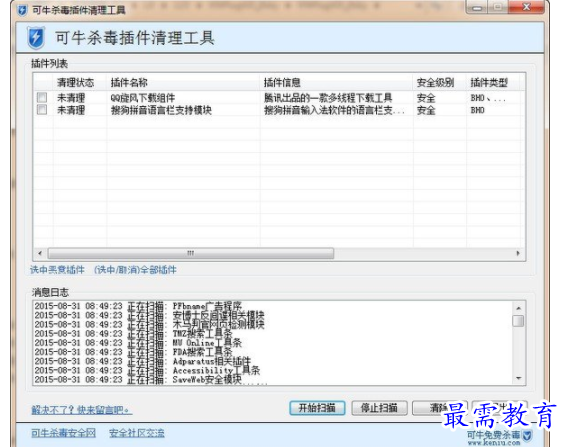
Task: Click log line TMZ搜索工具条
Action: pos(133,334)
